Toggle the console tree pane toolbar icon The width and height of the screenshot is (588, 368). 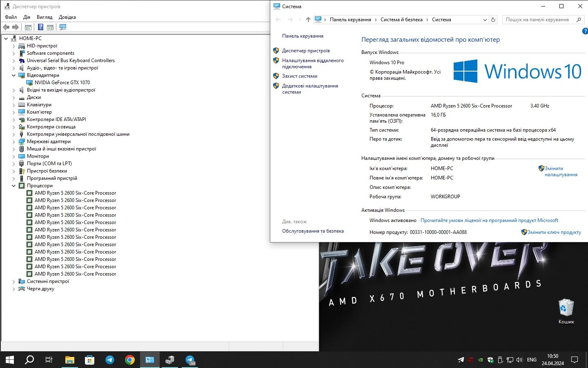(x=28, y=27)
